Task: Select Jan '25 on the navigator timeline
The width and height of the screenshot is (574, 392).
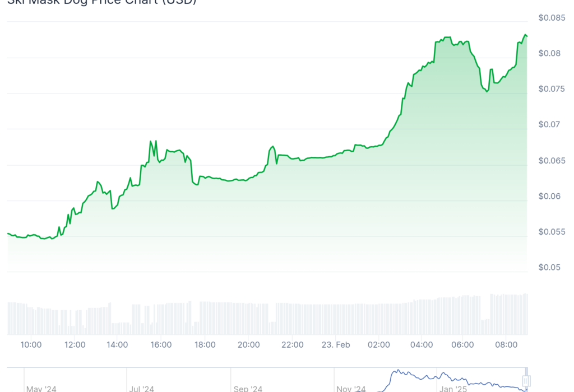Action: [453, 388]
